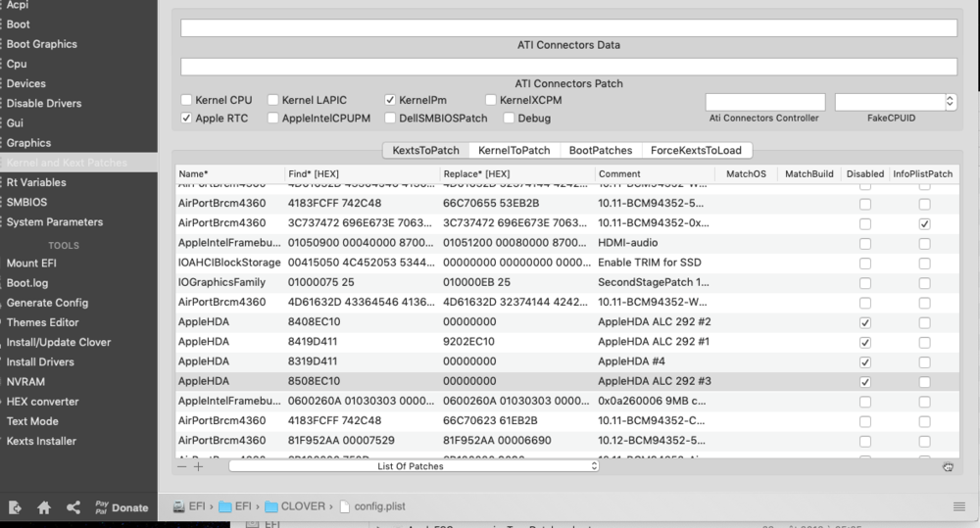
Task: Click the share icon in sidebar footer
Action: [73, 507]
